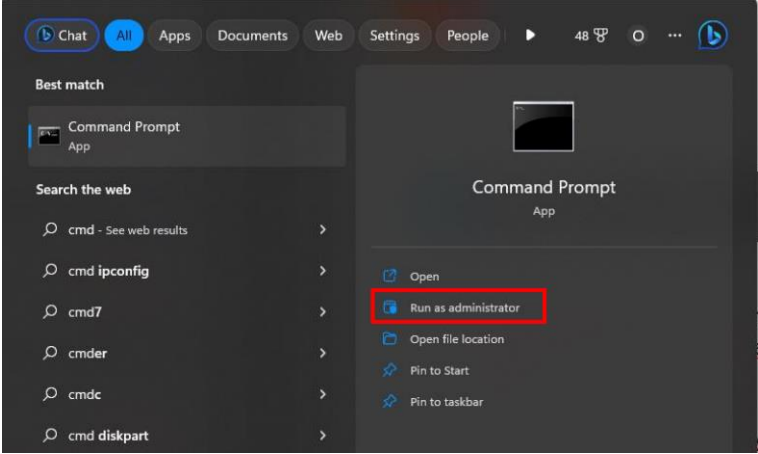Click the Bing icon in top right
The height and width of the screenshot is (454, 758).
(x=712, y=36)
